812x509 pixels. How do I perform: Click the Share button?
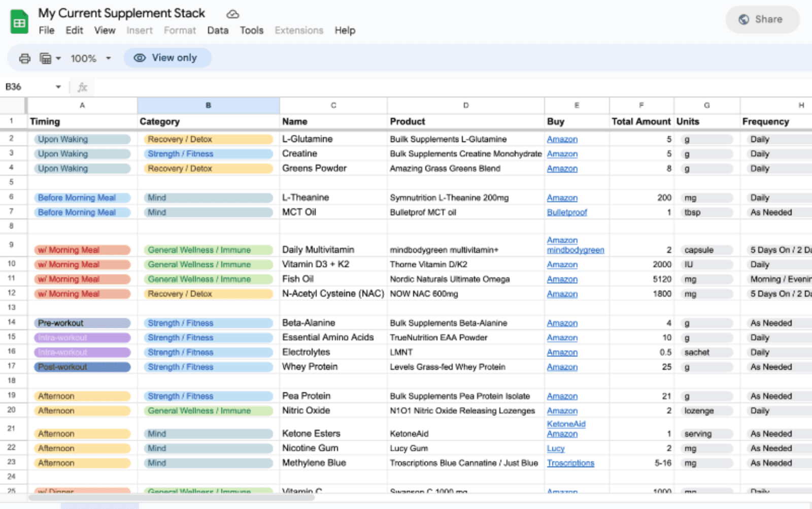(x=762, y=19)
